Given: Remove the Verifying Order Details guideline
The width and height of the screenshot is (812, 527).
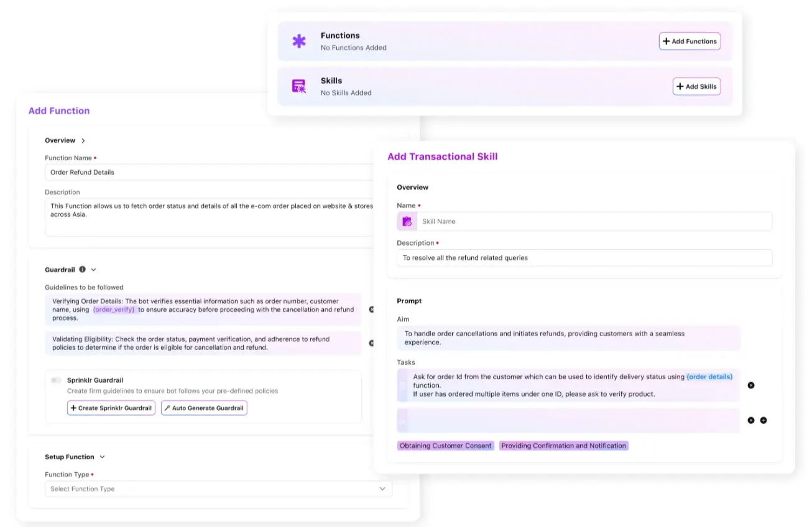Looking at the screenshot, I should pyautogui.click(x=371, y=309).
